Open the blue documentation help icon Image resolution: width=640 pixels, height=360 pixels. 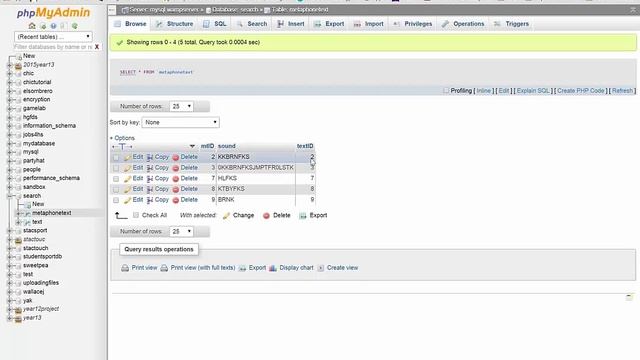pos(53,26)
